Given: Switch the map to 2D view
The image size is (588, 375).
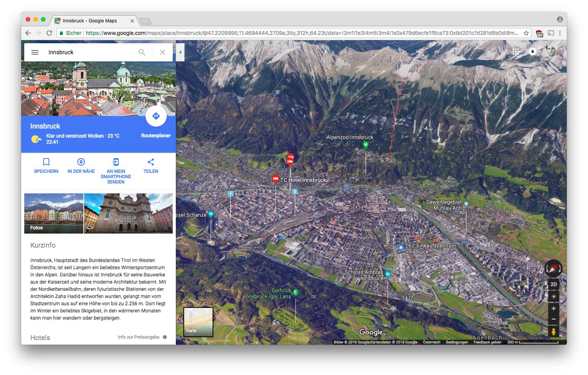Looking at the screenshot, I should click(x=554, y=284).
